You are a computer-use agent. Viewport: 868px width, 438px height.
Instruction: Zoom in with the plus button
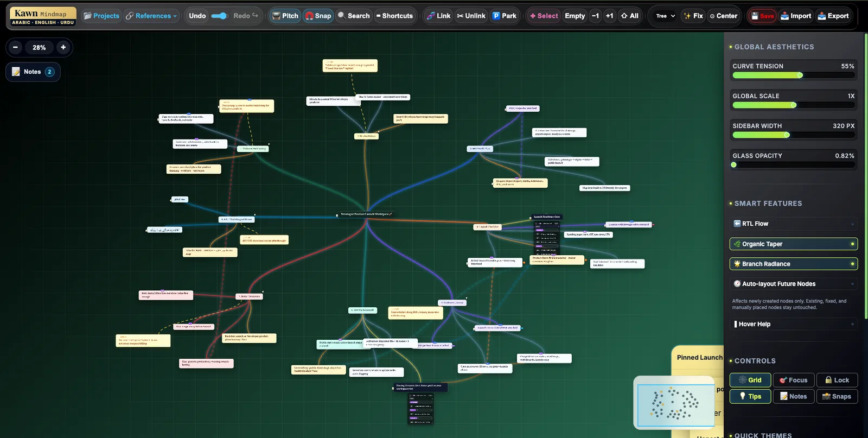pyautogui.click(x=63, y=47)
